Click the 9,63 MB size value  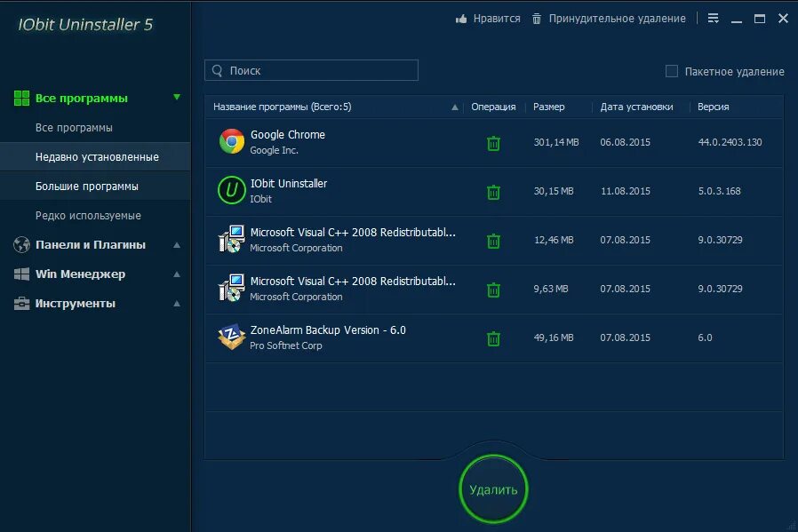[551, 289]
